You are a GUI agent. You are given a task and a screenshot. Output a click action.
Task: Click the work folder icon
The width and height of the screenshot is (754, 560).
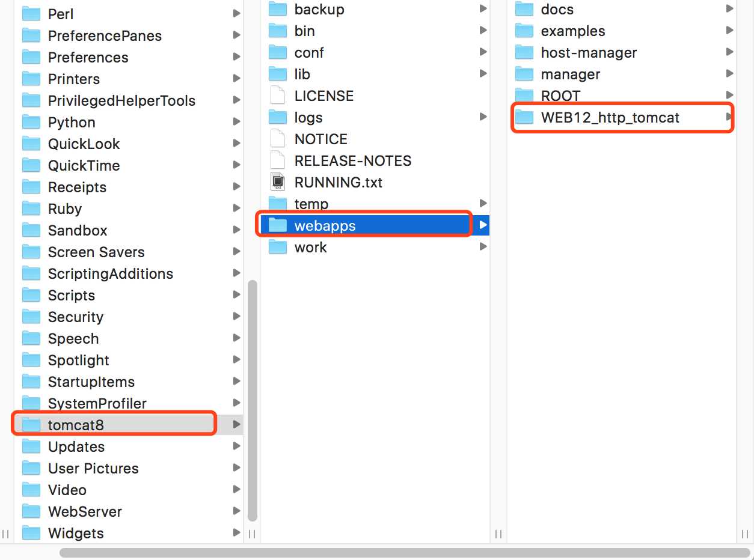[x=278, y=247]
